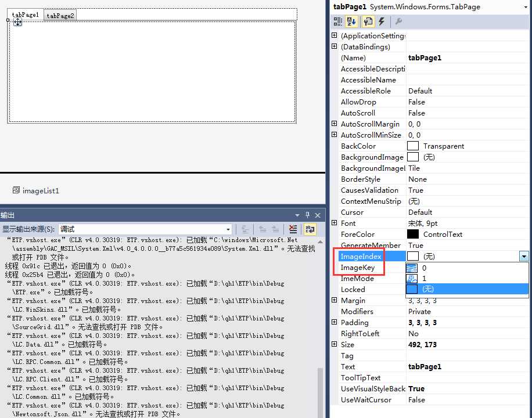Click the Property Pages wrench icon

tap(398, 21)
